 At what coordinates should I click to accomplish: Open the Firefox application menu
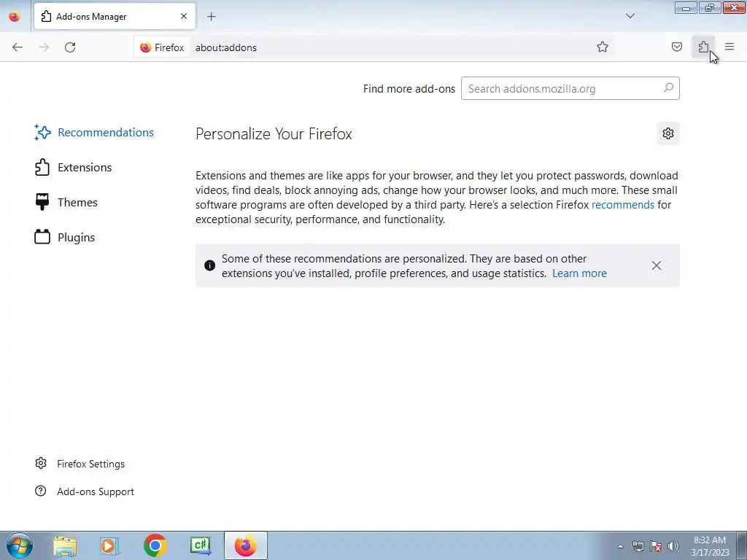(729, 47)
